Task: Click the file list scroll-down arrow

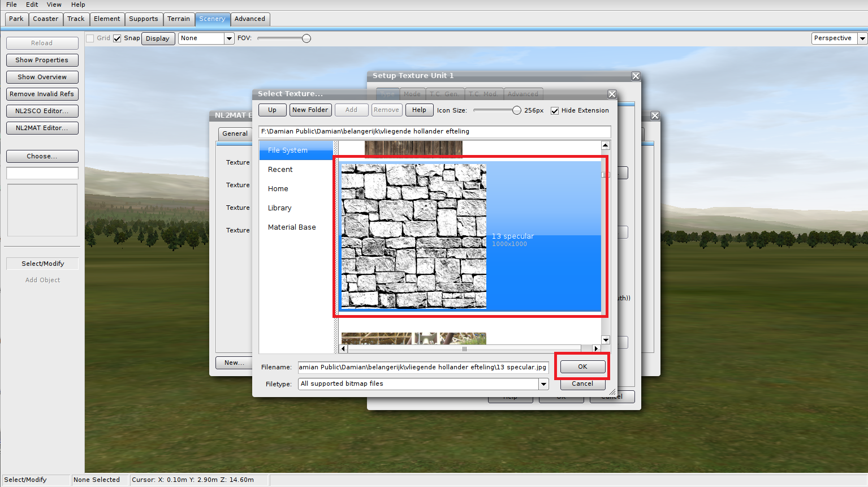Action: (x=606, y=340)
